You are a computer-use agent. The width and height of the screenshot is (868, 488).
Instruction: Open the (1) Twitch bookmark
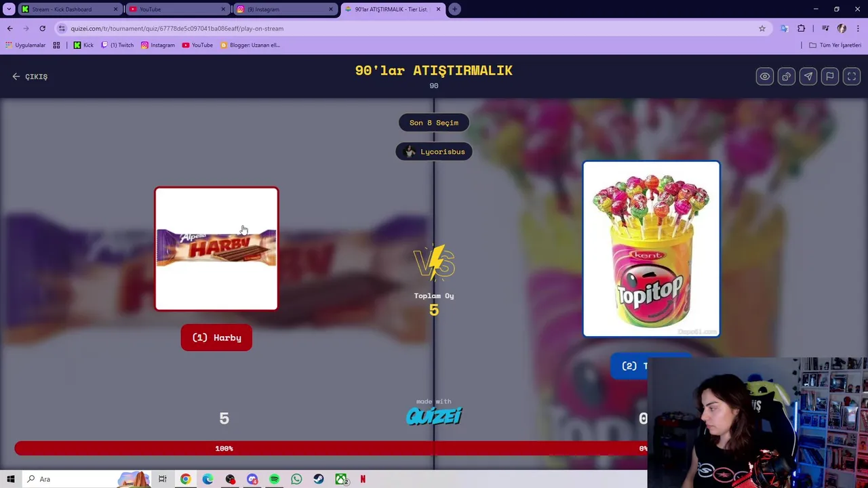coord(117,45)
